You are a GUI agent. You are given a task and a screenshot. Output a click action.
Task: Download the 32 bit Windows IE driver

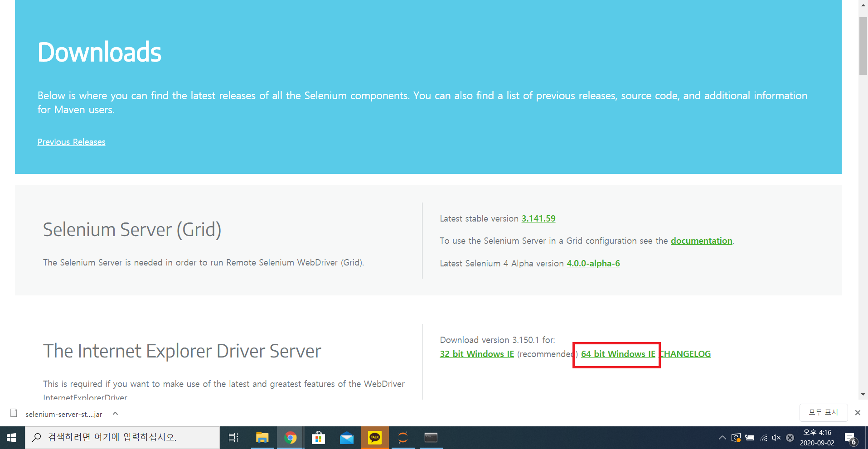477,354
